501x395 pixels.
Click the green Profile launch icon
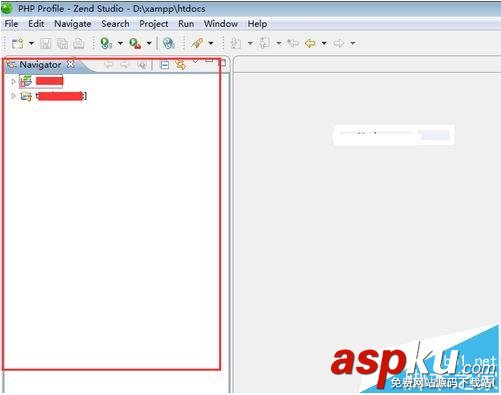tap(106, 44)
